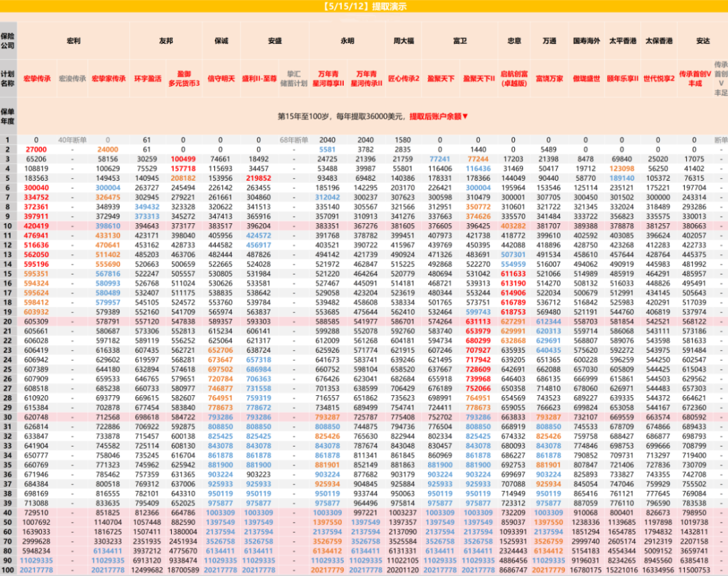Select the 保单年度 row label cell
Viewport: 728px width, 576px height.
[8, 116]
